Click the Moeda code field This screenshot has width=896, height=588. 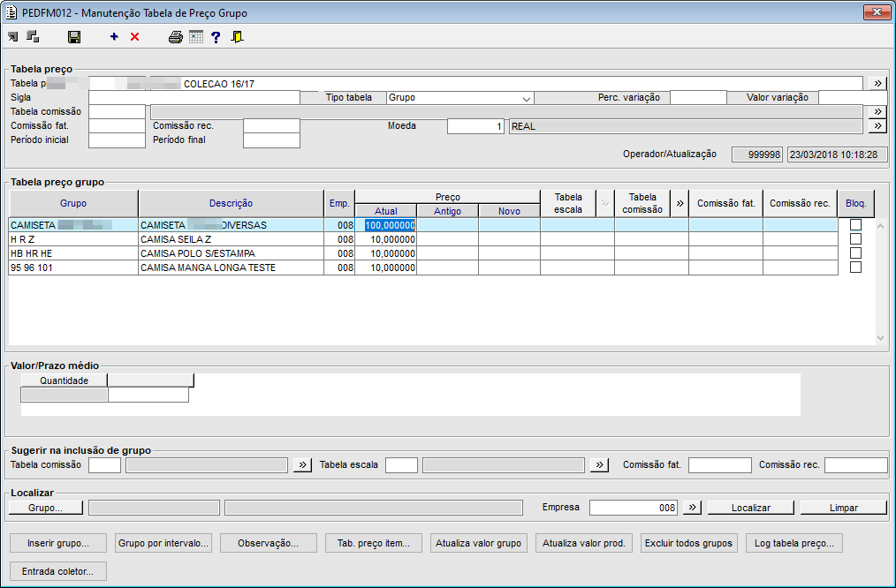(x=475, y=126)
